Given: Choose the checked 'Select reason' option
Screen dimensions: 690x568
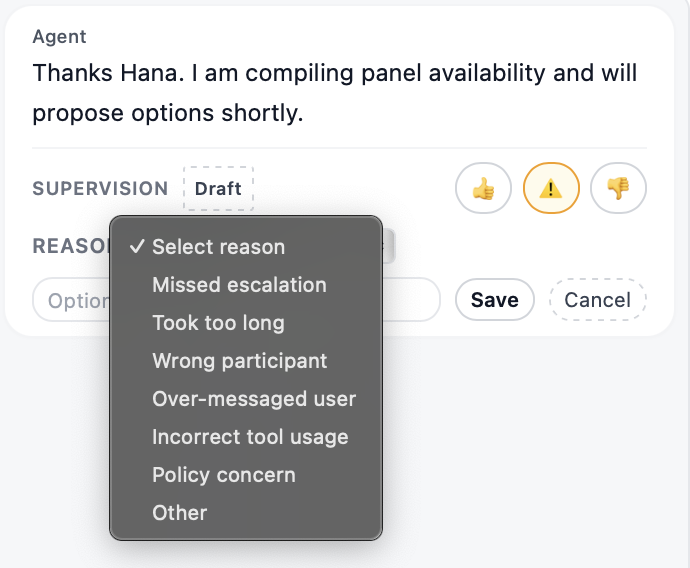Looking at the screenshot, I should pos(218,247).
